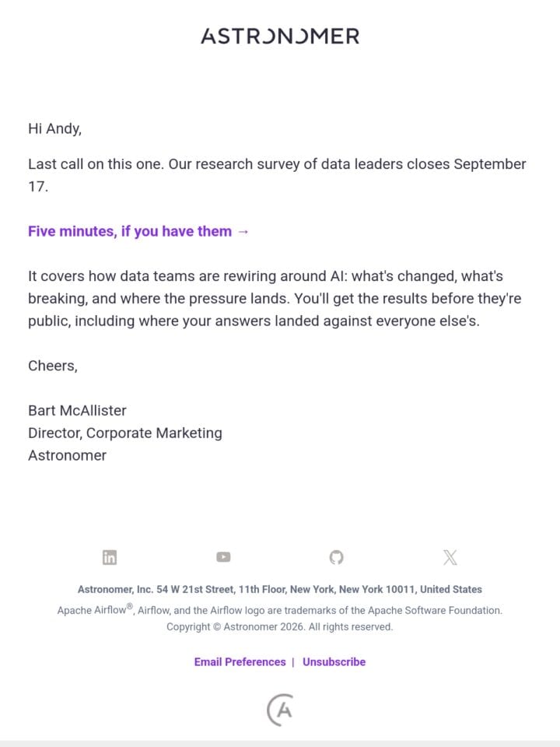Click the Apache Software Foundation trademark notice
Image resolution: width=560 pixels, height=747 pixels.
tap(280, 610)
